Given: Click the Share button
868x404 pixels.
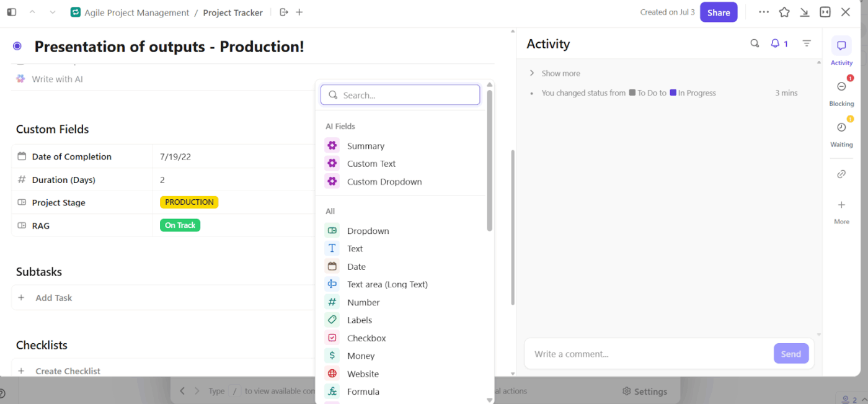Looking at the screenshot, I should [x=719, y=12].
